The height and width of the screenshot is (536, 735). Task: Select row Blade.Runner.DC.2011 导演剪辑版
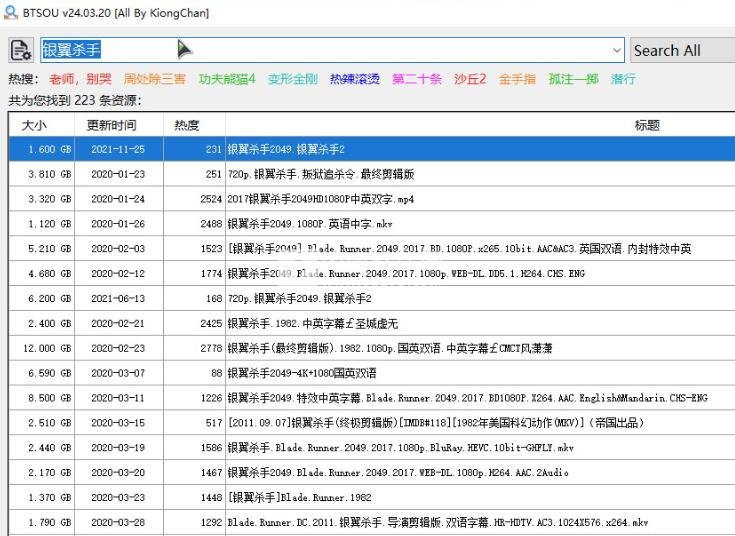[x=372, y=522]
